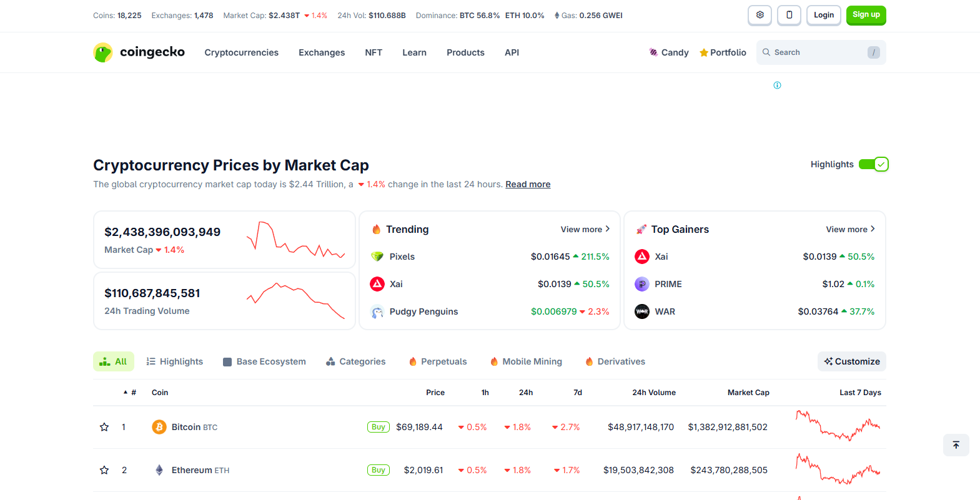Favorite Bitcoin with the star

104,427
